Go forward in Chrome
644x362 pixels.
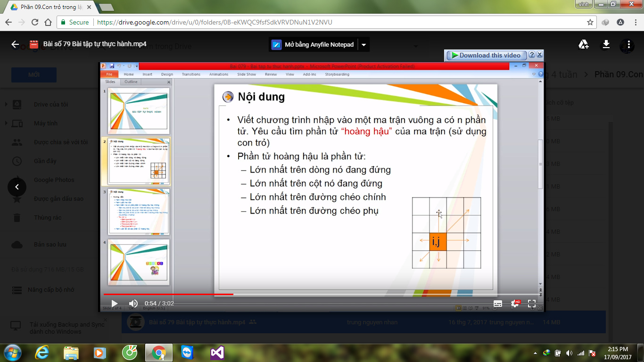(x=22, y=22)
